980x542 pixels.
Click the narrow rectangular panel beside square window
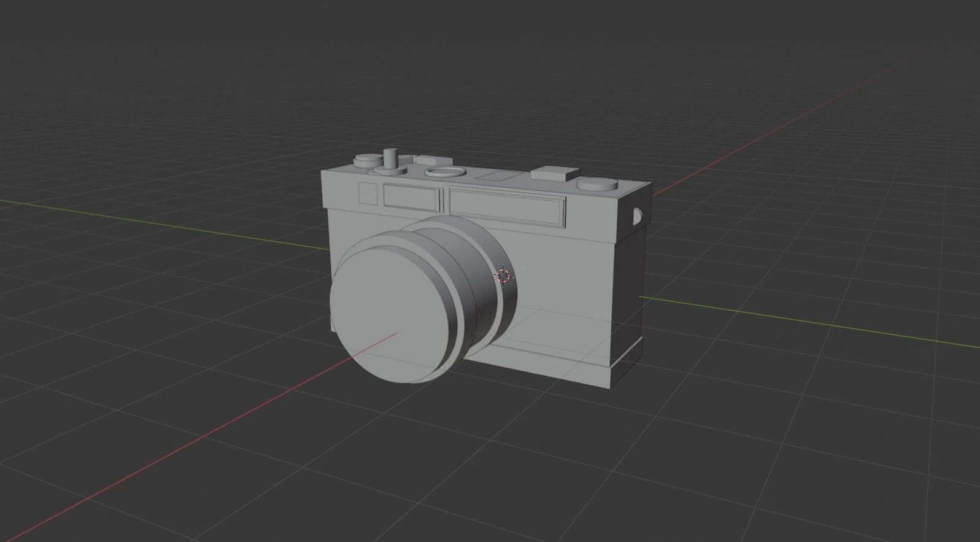(x=412, y=198)
